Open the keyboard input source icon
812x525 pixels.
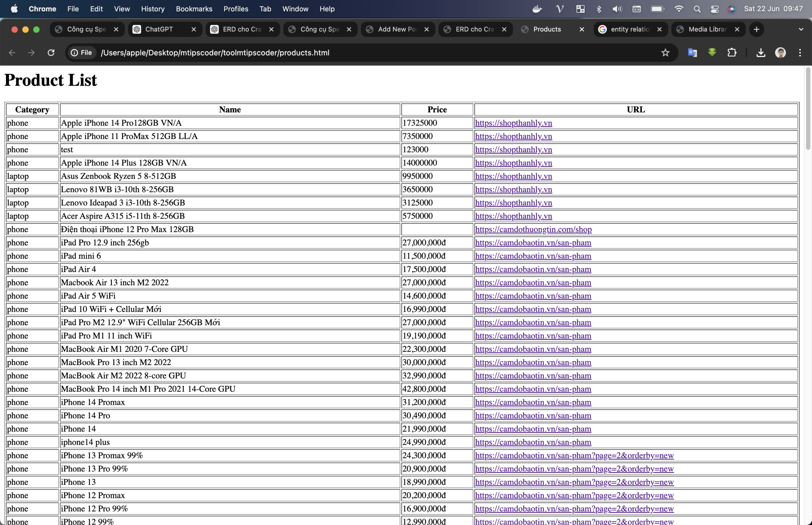click(637, 9)
